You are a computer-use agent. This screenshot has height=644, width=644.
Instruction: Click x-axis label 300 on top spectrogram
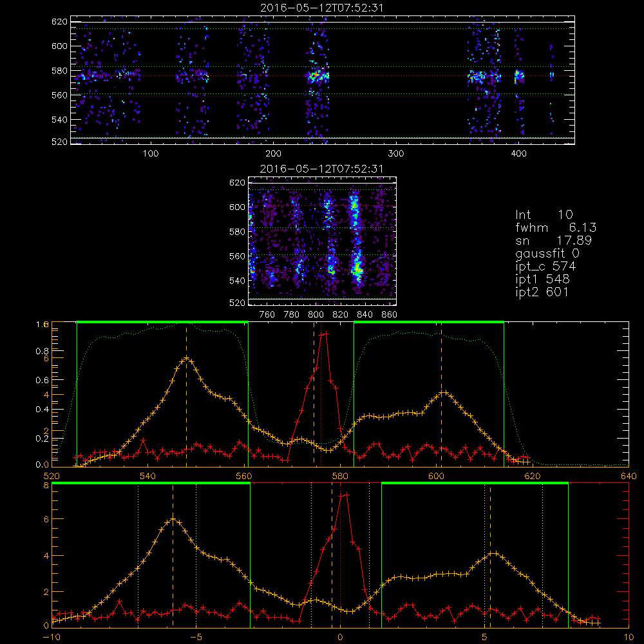396,154
